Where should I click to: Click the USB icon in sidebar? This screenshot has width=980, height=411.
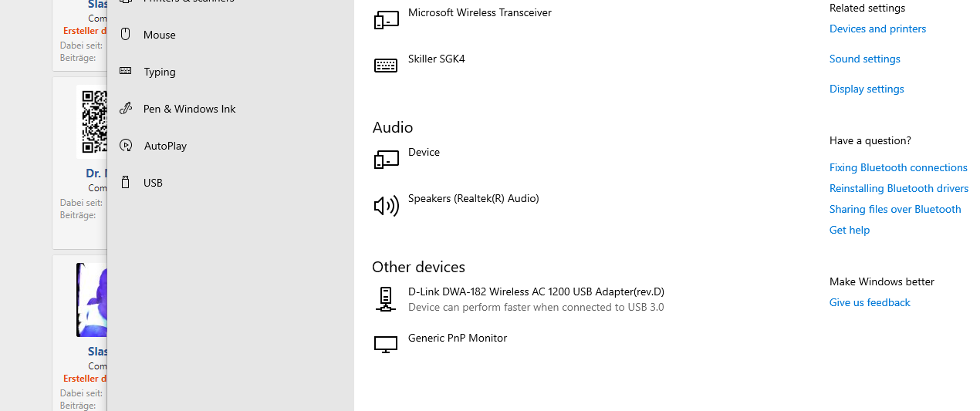click(x=125, y=182)
